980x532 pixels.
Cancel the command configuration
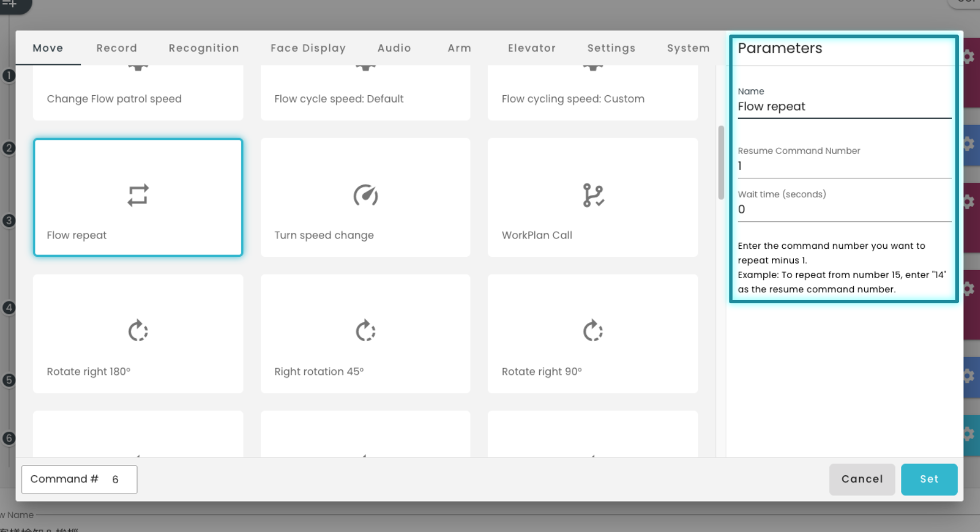coord(862,479)
